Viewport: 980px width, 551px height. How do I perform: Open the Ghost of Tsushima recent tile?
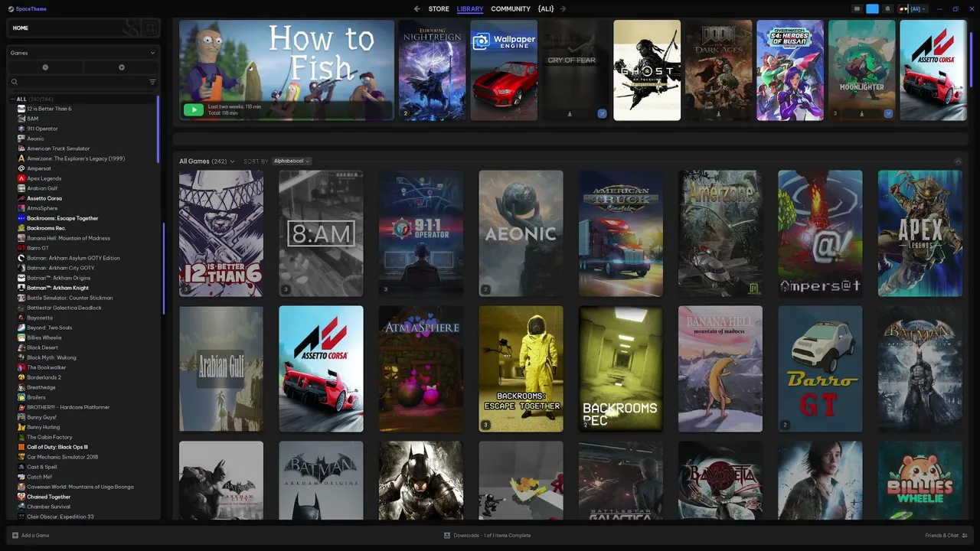647,70
